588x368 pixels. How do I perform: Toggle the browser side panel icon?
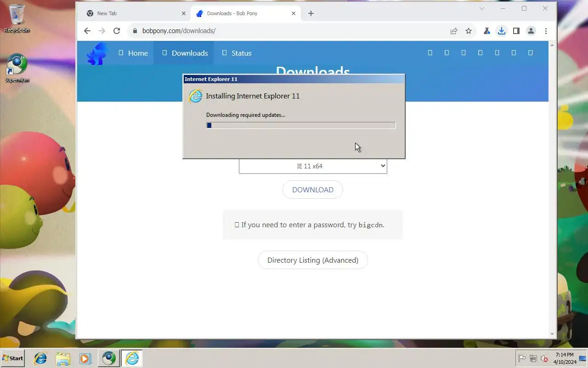pyautogui.click(x=516, y=31)
